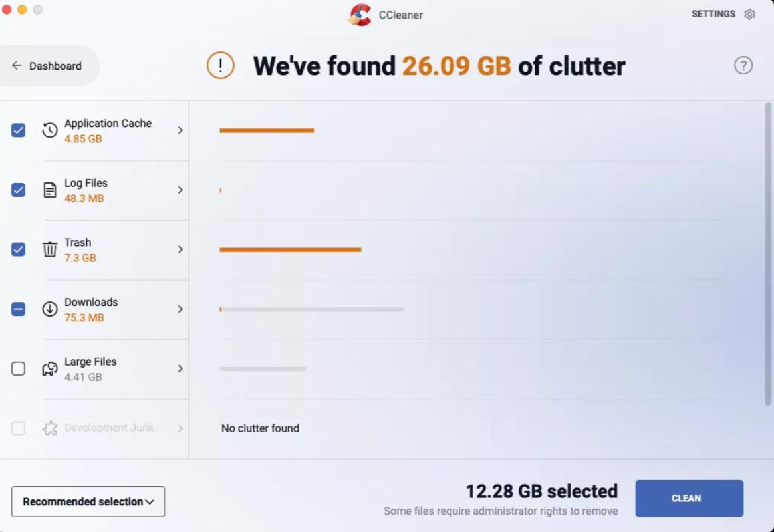Viewport: 774px width, 532px height.
Task: Click the Trash bin icon
Action: 50,249
